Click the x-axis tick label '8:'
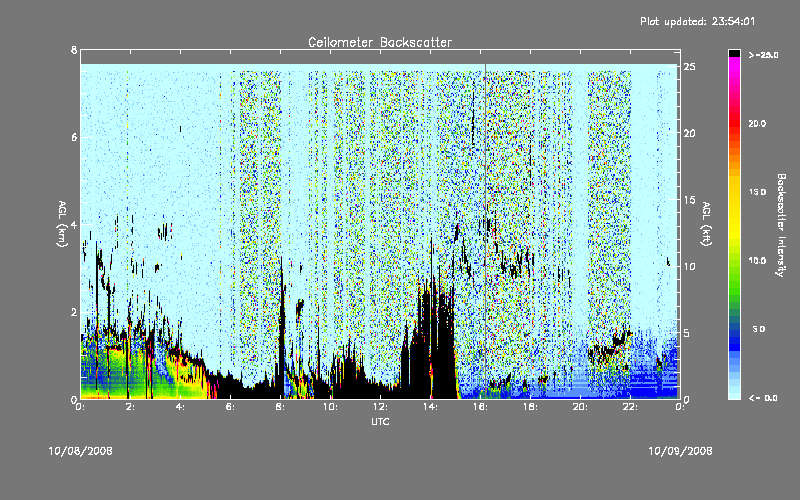The width and height of the screenshot is (800, 500). (280, 407)
